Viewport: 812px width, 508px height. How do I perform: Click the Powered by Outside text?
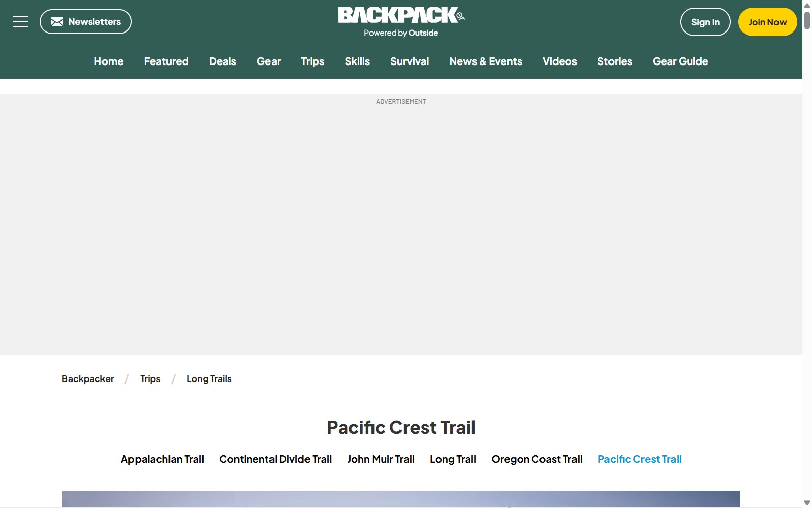click(x=401, y=33)
